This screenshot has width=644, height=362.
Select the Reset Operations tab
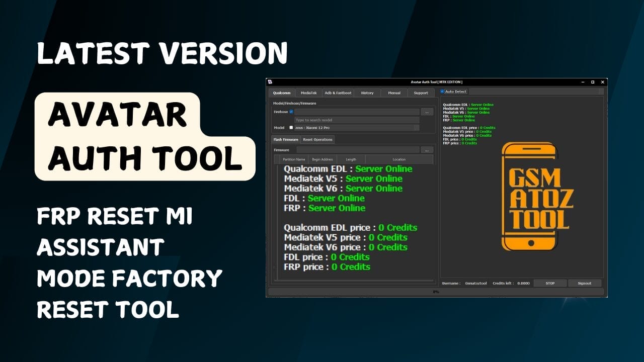point(317,140)
